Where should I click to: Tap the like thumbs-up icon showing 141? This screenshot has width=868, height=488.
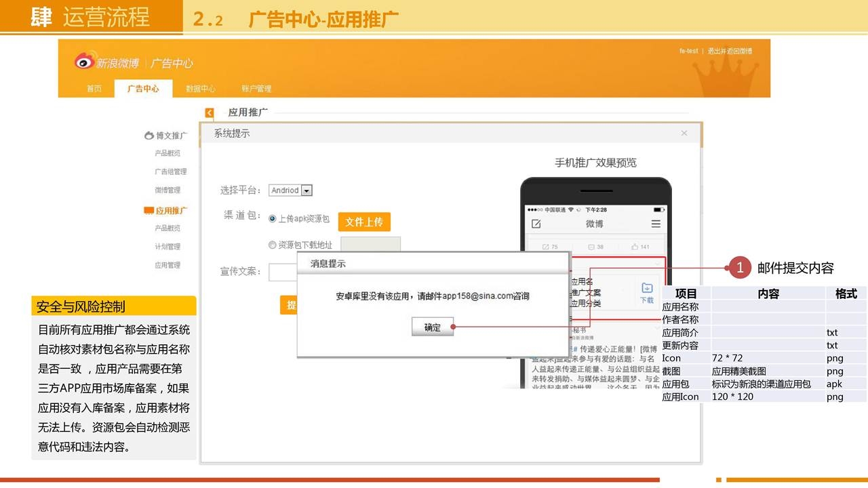click(635, 247)
